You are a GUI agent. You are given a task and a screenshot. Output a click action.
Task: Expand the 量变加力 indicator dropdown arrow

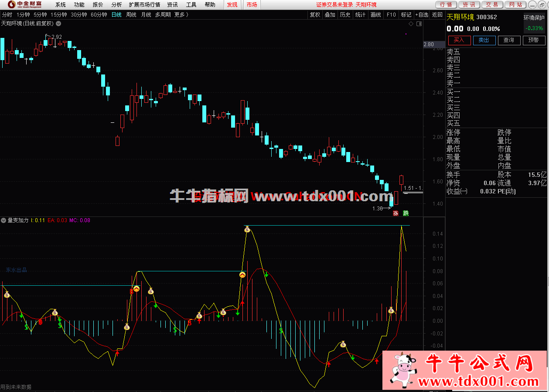(3, 220)
